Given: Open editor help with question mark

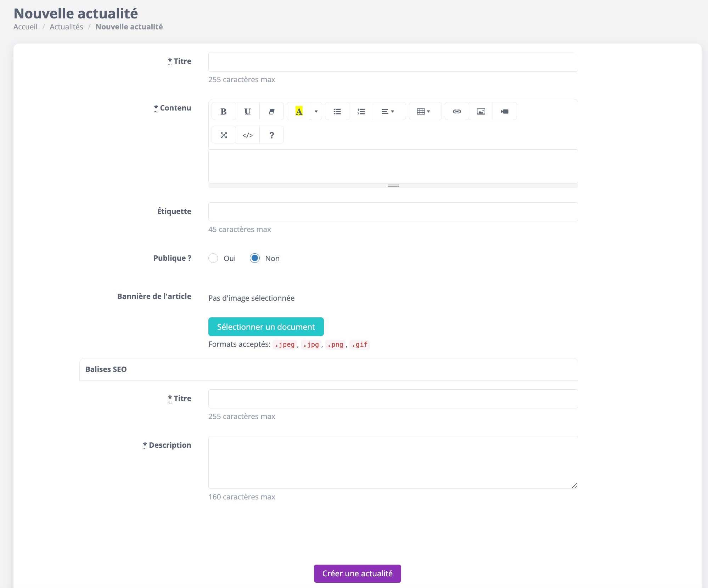Looking at the screenshot, I should (271, 135).
